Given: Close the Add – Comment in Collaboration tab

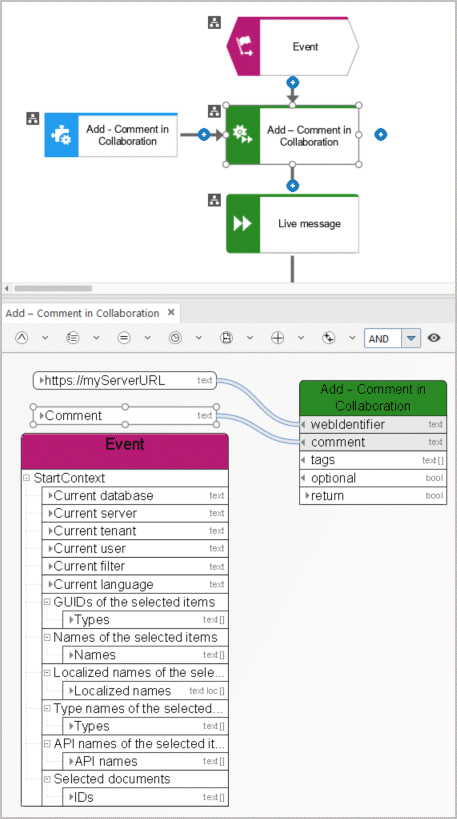Looking at the screenshot, I should point(171,312).
